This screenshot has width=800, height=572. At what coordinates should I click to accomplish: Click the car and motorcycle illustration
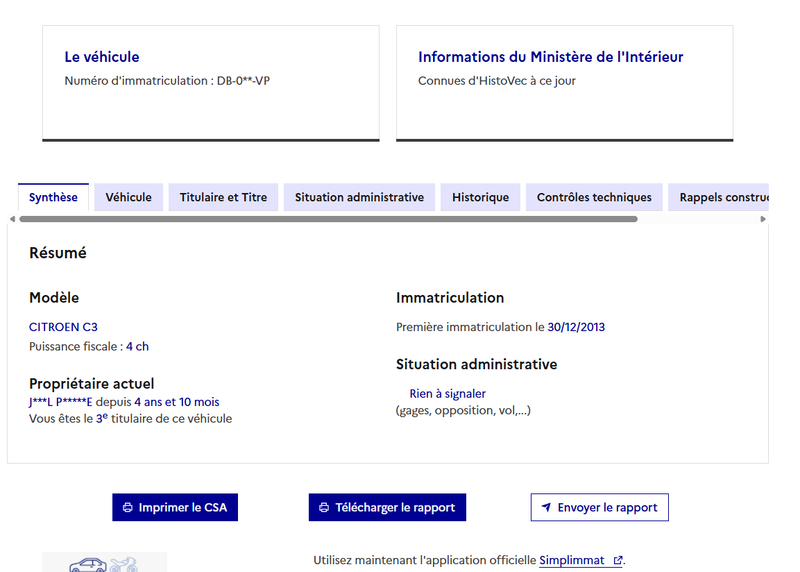[x=104, y=563]
